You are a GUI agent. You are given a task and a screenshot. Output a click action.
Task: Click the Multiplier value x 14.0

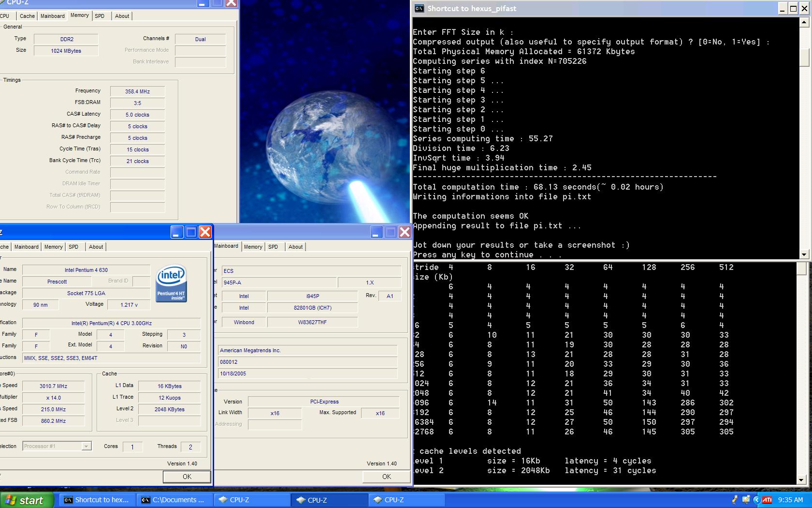[x=53, y=398]
